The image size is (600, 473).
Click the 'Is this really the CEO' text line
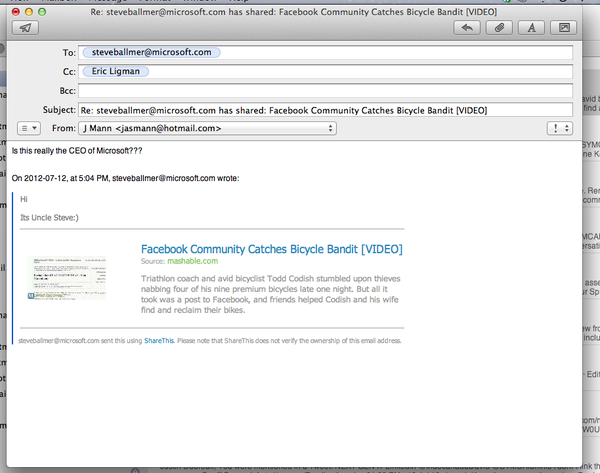(x=77, y=151)
